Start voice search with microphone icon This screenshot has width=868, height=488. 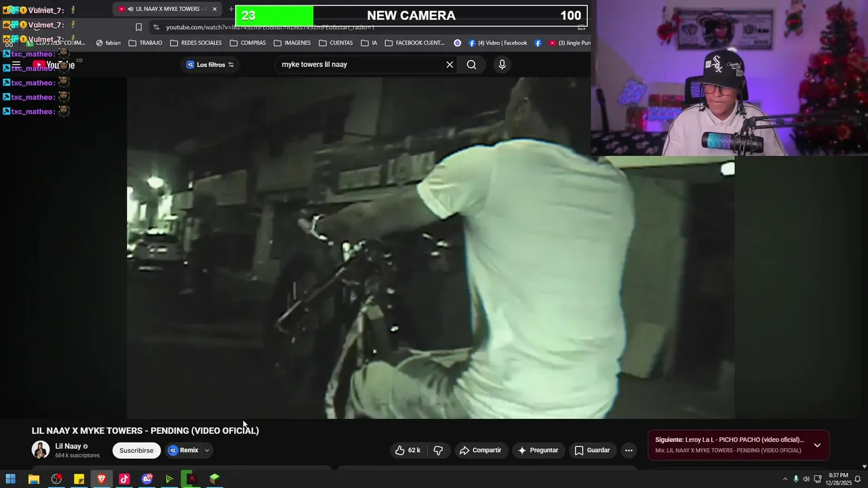(x=502, y=64)
